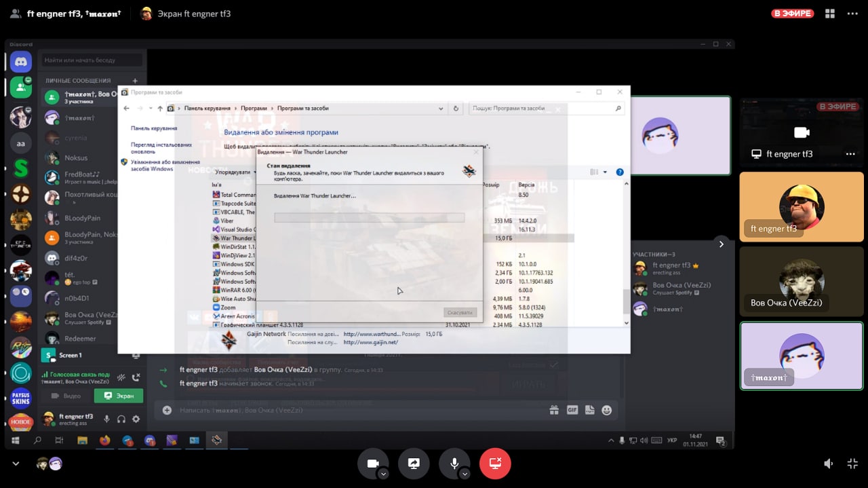Open the PAYSUS SKINS server icon

pyautogui.click(x=21, y=398)
